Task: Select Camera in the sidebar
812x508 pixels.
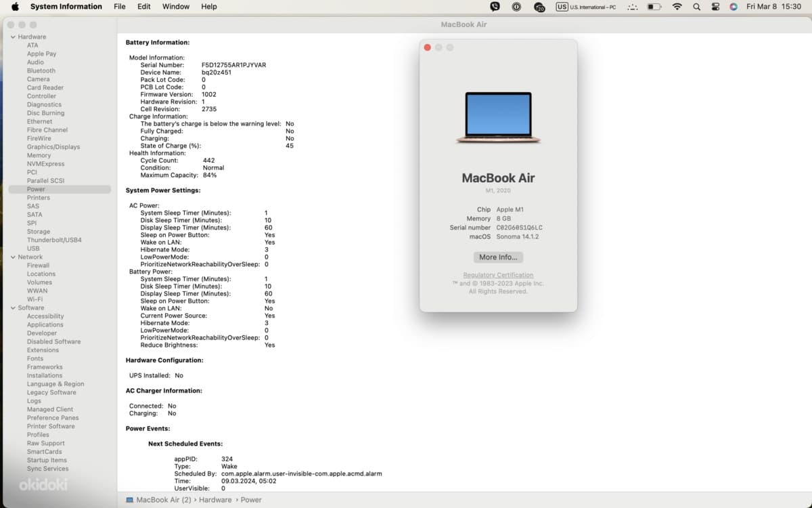Action: [x=38, y=79]
